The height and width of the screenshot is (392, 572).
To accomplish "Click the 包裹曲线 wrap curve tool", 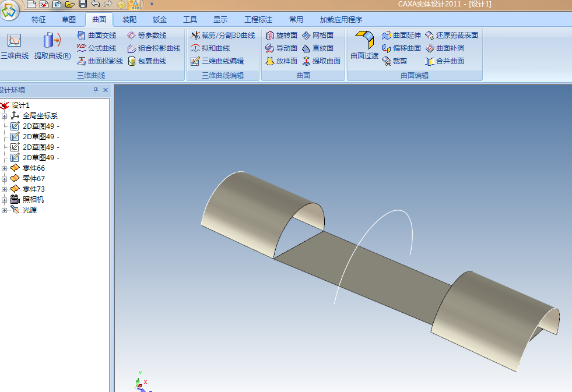I will 147,61.
